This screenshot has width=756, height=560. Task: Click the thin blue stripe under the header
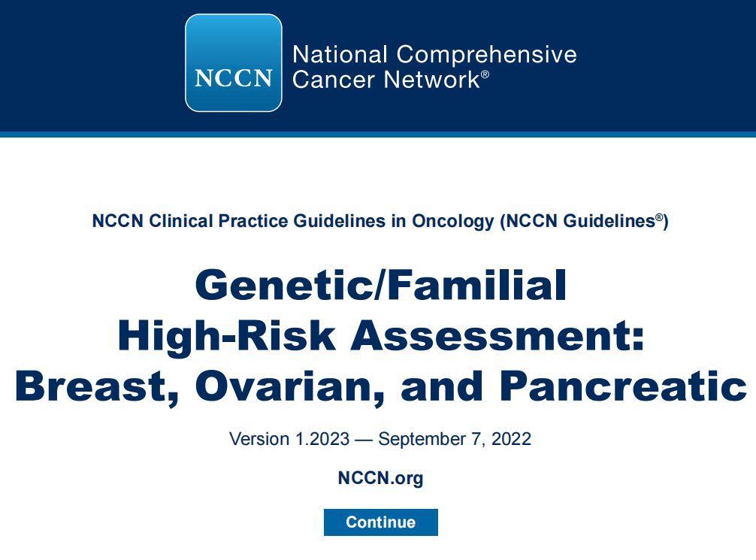pyautogui.click(x=378, y=135)
